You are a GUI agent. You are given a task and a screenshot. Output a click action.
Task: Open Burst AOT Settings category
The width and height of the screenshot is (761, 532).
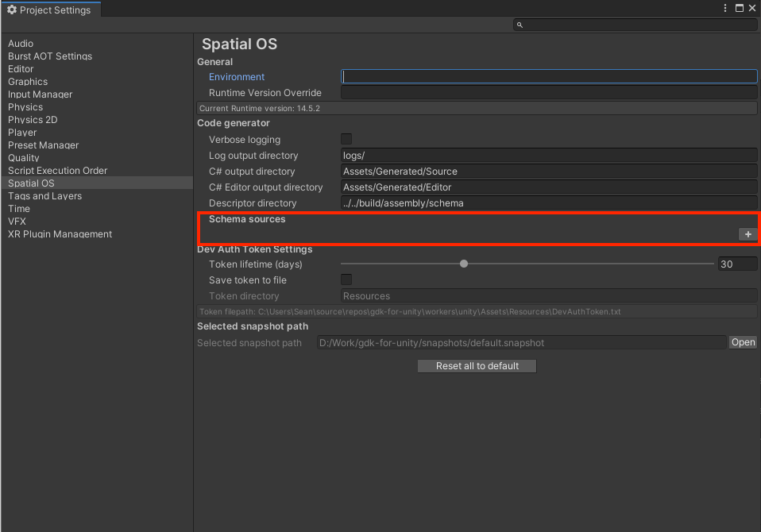click(x=50, y=56)
